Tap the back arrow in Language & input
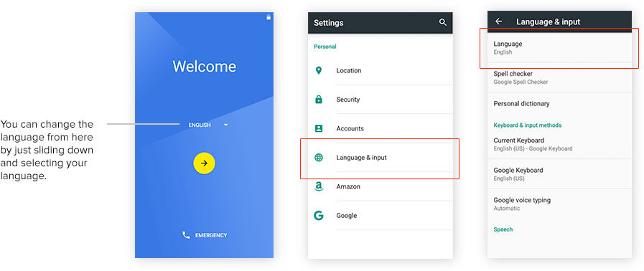644x271 pixels. (498, 22)
